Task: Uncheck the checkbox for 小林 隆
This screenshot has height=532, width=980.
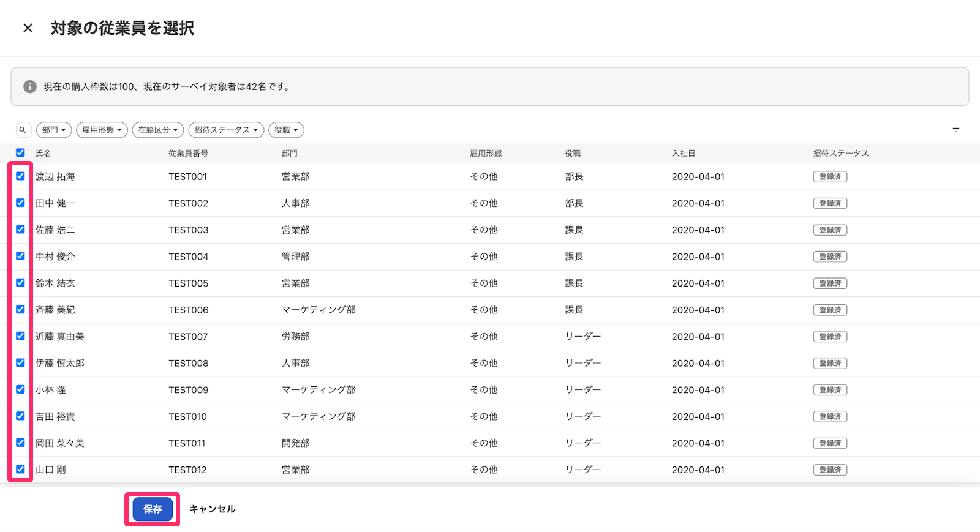Action: point(20,389)
